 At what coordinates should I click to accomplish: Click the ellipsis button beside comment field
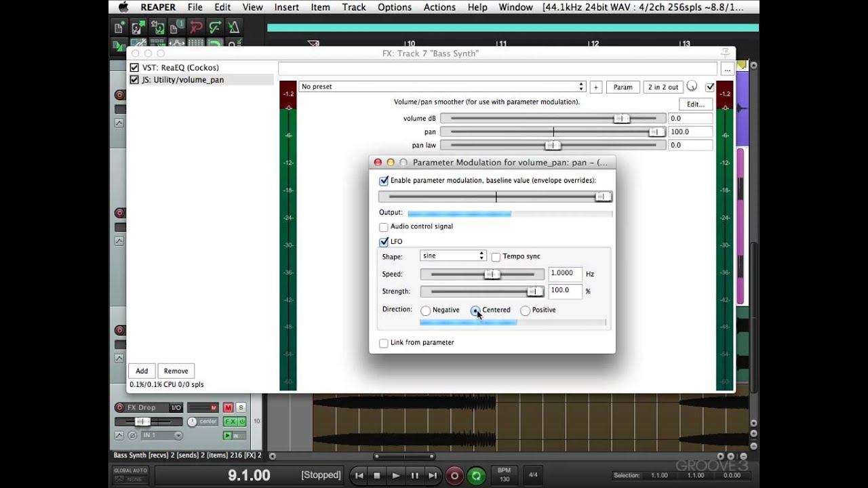pyautogui.click(x=727, y=69)
